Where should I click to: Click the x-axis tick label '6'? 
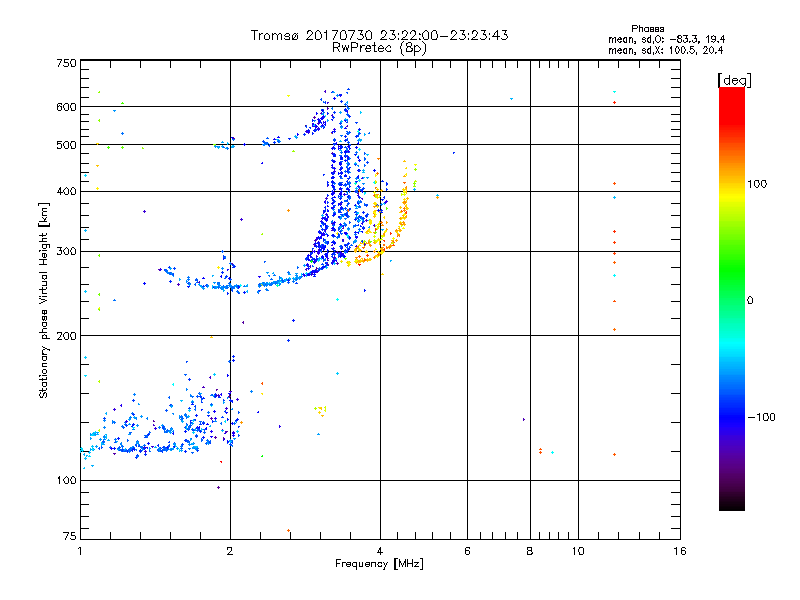467,551
